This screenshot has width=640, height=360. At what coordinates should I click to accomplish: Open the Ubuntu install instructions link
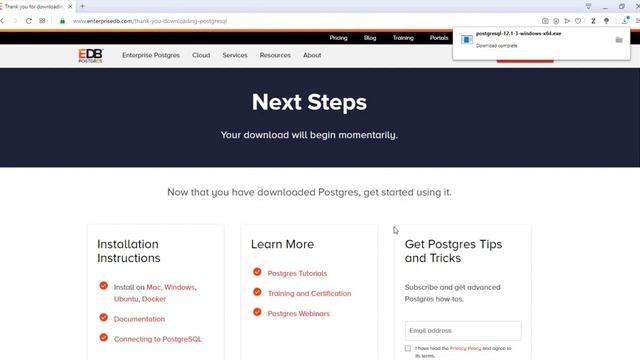pos(126,299)
